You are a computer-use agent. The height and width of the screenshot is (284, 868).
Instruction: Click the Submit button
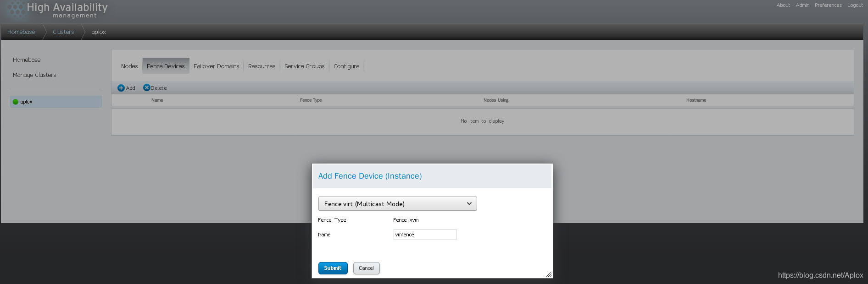pos(333,268)
